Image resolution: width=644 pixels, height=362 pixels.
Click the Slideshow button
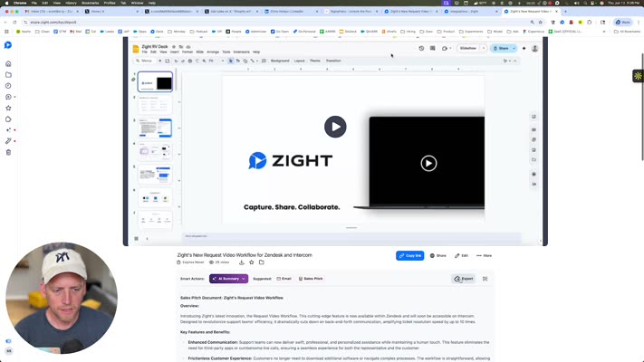pos(467,49)
